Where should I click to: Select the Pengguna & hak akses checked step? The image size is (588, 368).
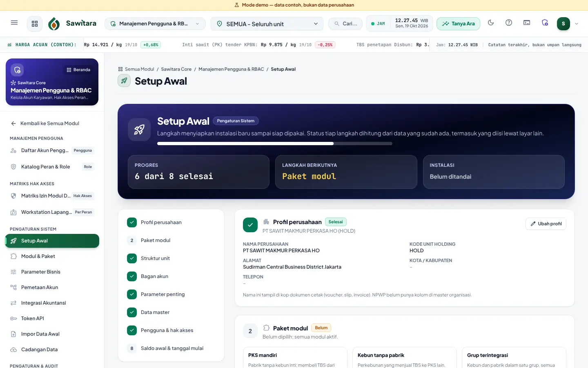171,330
